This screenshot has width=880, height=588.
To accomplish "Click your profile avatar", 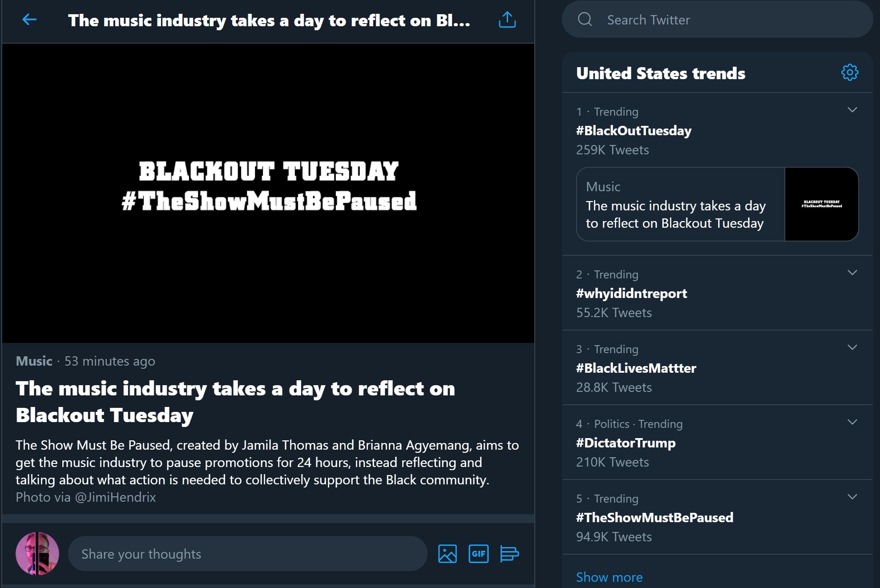I will coord(37,554).
